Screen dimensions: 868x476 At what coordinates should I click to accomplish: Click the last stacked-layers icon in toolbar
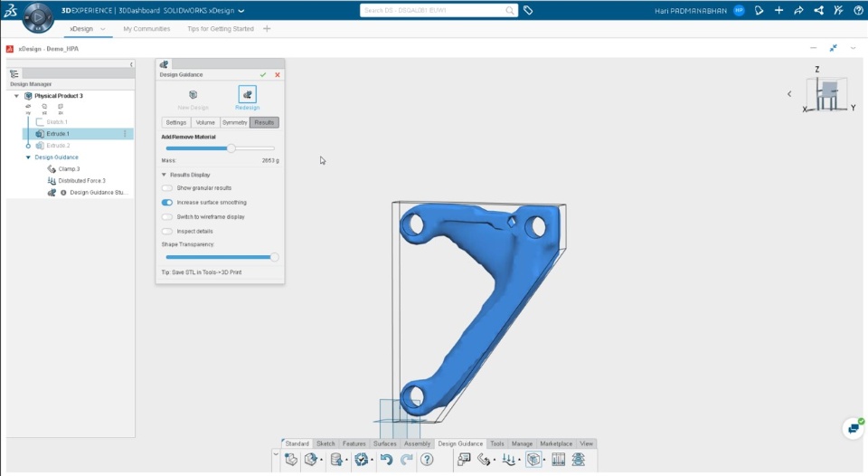point(579,460)
